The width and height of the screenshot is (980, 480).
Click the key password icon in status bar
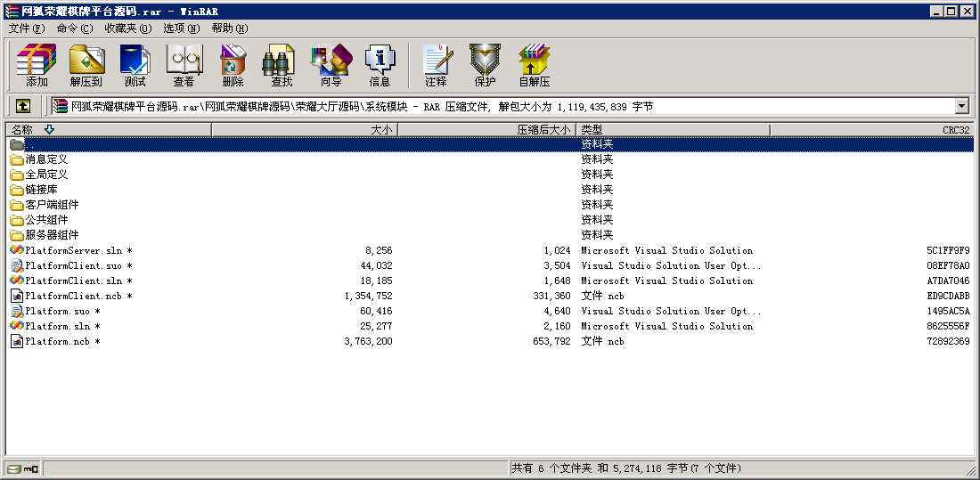[x=32, y=468]
